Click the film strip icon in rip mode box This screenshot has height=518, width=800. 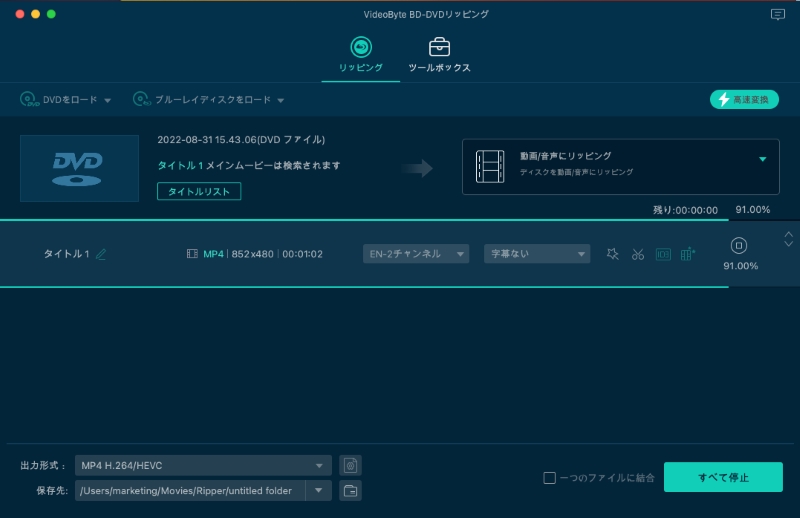pyautogui.click(x=490, y=166)
